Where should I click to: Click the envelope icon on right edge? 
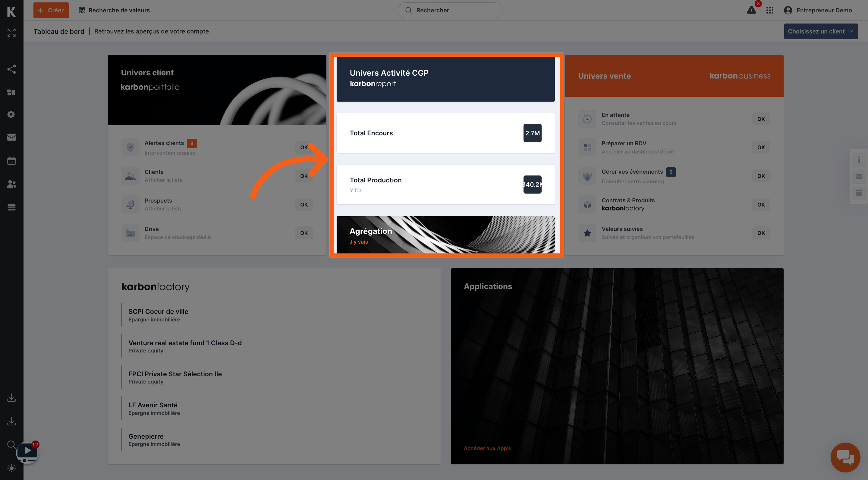tap(859, 176)
